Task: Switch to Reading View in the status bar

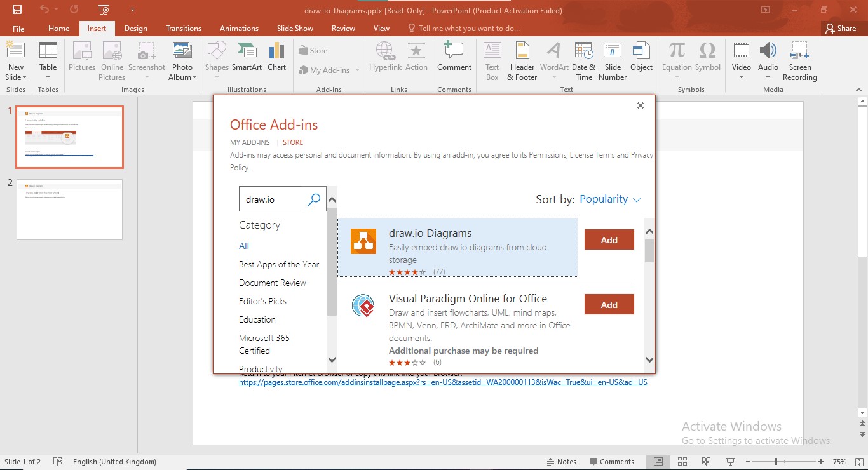Action: tap(706, 462)
